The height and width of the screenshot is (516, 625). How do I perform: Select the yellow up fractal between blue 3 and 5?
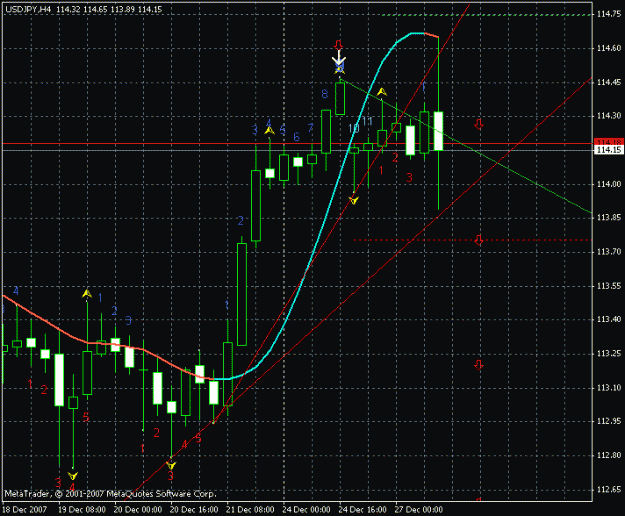(x=269, y=130)
